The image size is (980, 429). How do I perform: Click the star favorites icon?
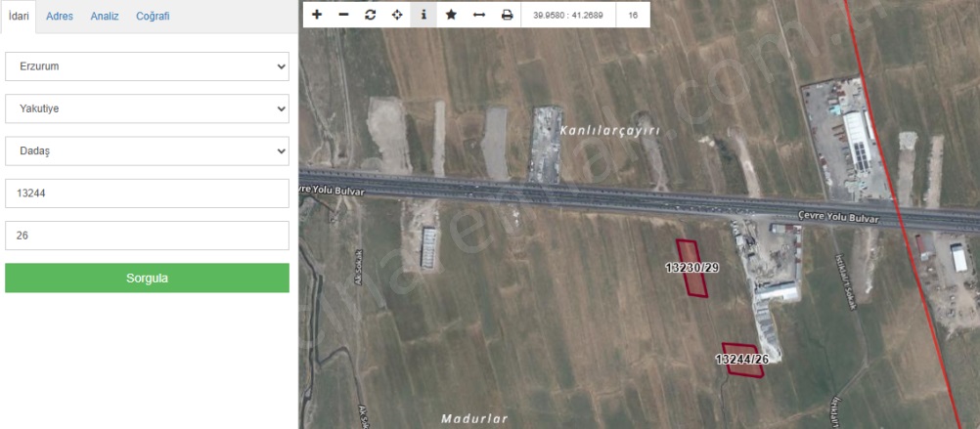click(x=451, y=15)
